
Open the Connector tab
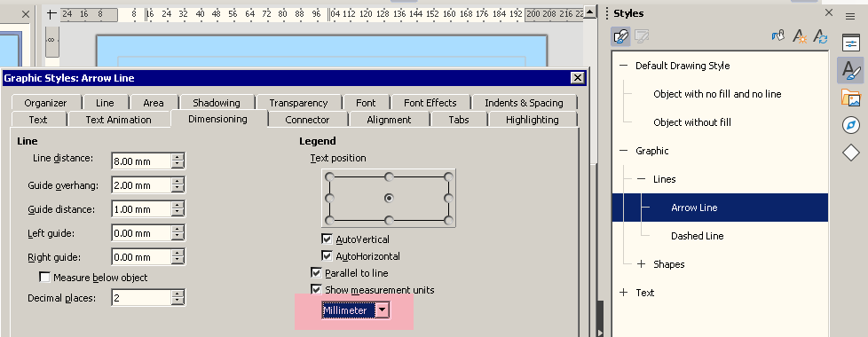pyautogui.click(x=307, y=120)
